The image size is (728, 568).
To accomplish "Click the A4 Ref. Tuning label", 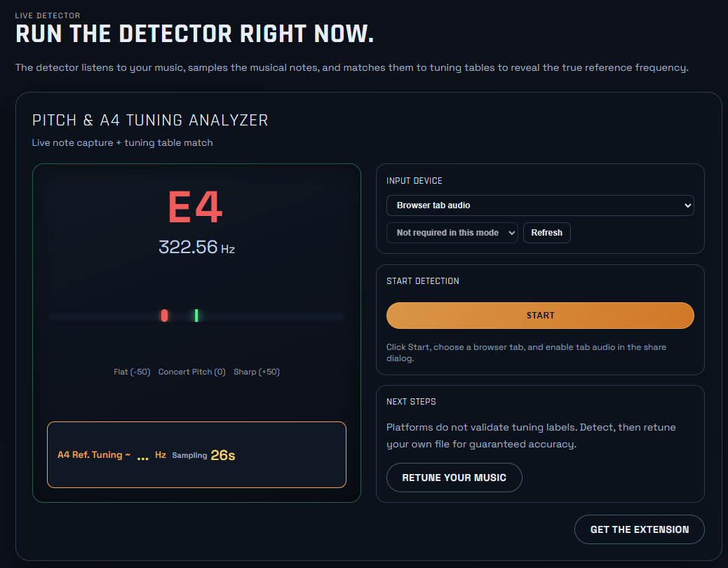I will (93, 455).
